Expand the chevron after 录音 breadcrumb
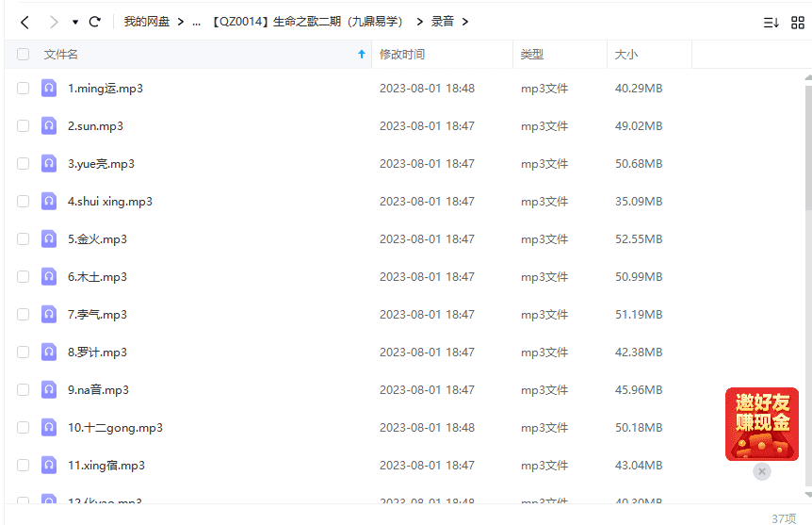The image size is (812, 525). pos(465,22)
